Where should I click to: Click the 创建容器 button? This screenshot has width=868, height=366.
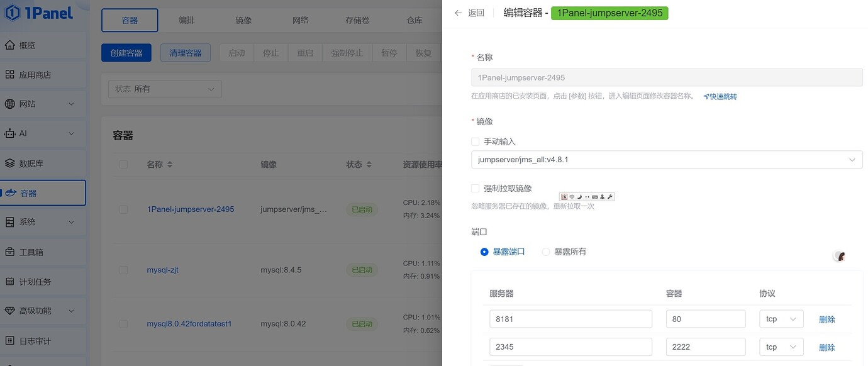pos(126,53)
